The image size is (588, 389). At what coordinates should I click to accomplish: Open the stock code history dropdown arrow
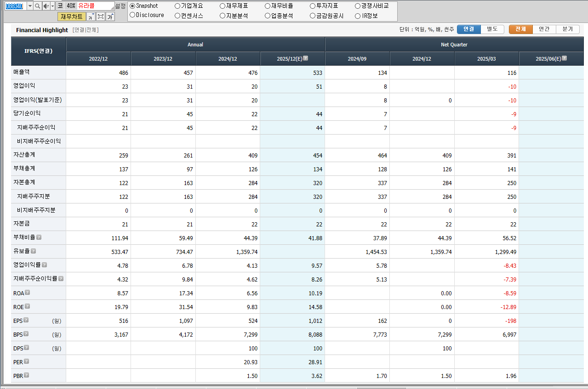30,6
